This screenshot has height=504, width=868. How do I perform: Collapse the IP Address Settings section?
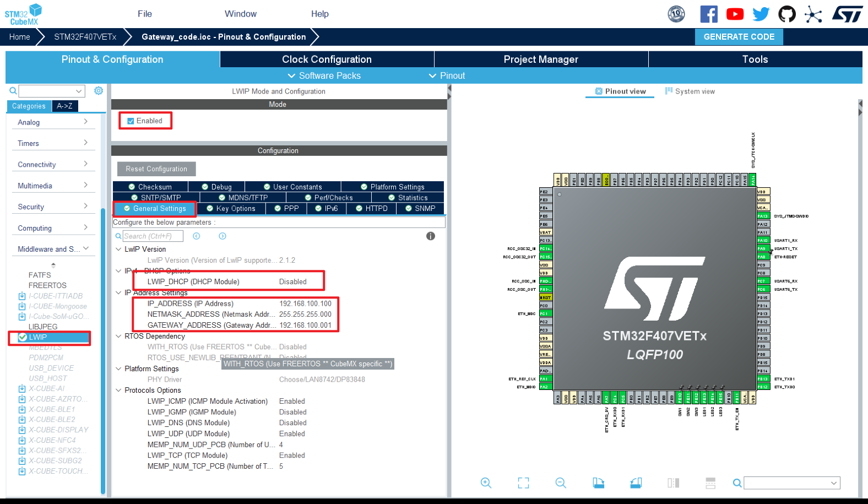pos(118,292)
